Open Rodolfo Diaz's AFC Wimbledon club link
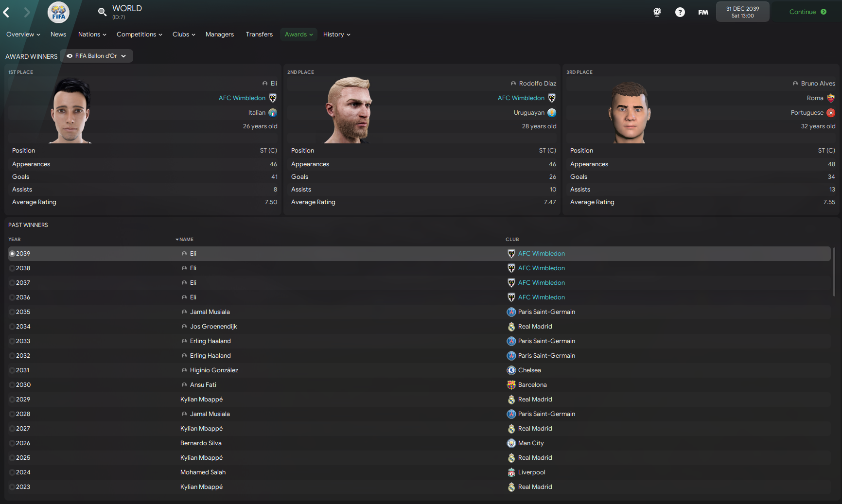842x504 pixels. [x=521, y=98]
